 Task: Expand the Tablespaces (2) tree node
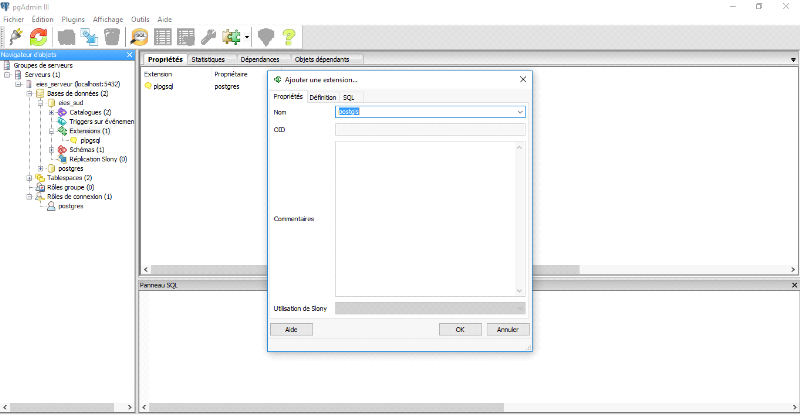coord(29,178)
